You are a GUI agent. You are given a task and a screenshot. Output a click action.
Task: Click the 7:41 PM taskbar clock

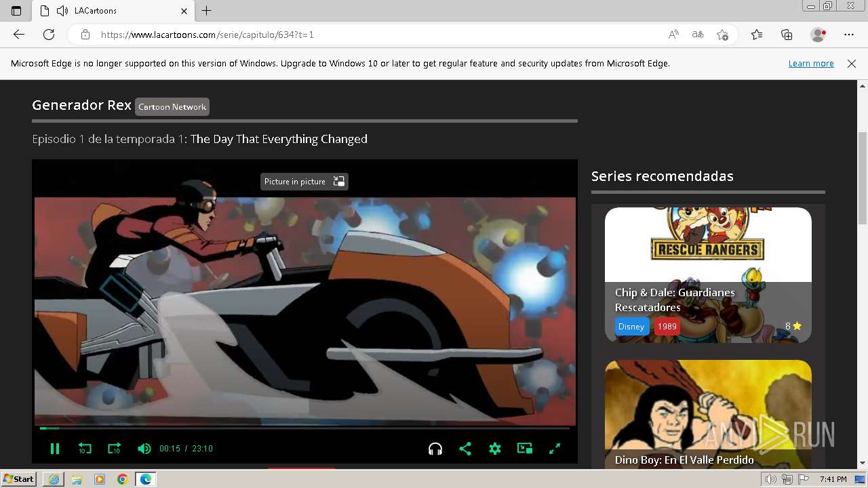[x=833, y=479]
